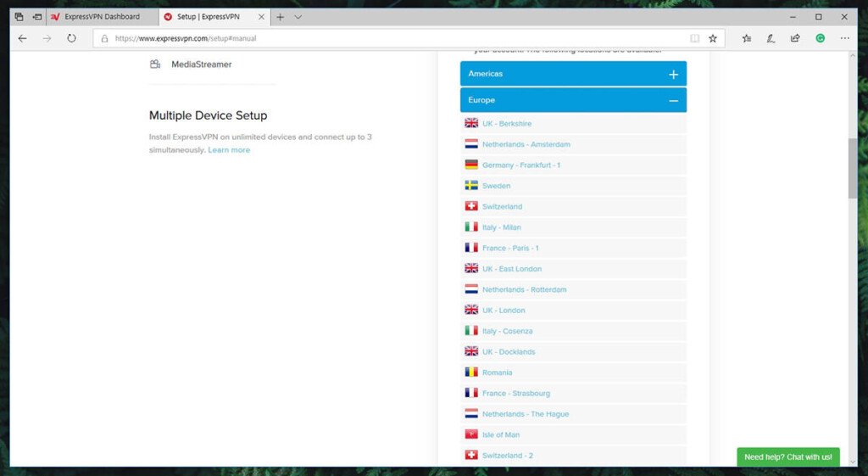Viewport: 868px width, 476px height.
Task: Download UK - Berkshire configuration
Action: click(507, 124)
